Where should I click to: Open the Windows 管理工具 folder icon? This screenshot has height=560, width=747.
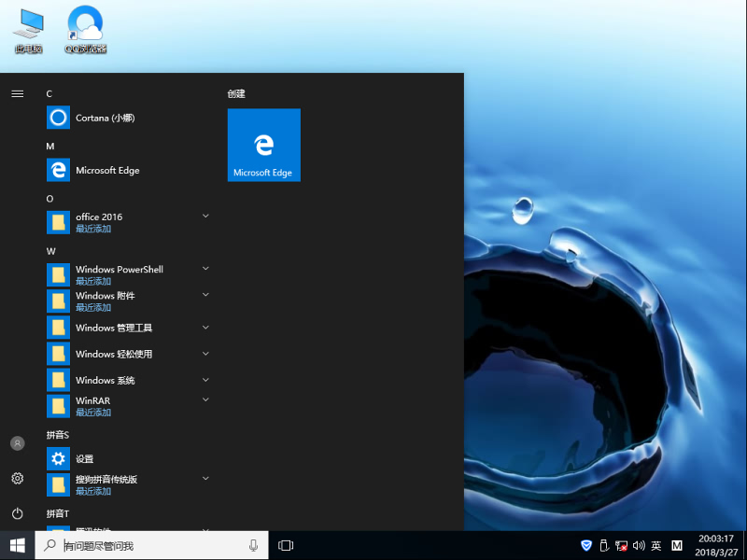click(x=58, y=328)
